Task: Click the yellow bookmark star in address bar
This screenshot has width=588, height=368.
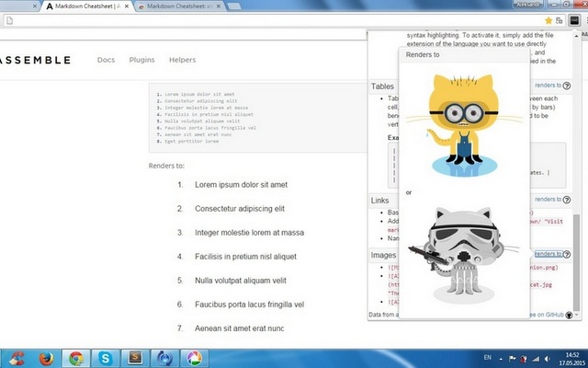Action: [x=548, y=20]
